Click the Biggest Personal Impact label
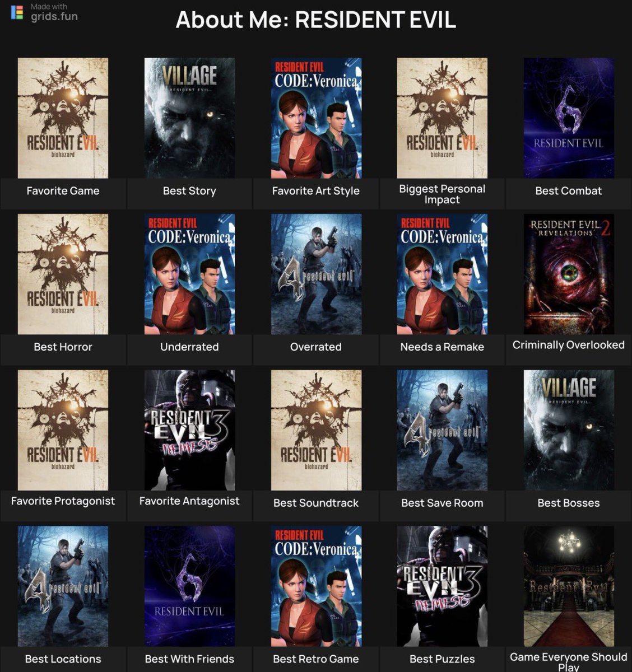This screenshot has width=632, height=672. 442,194
